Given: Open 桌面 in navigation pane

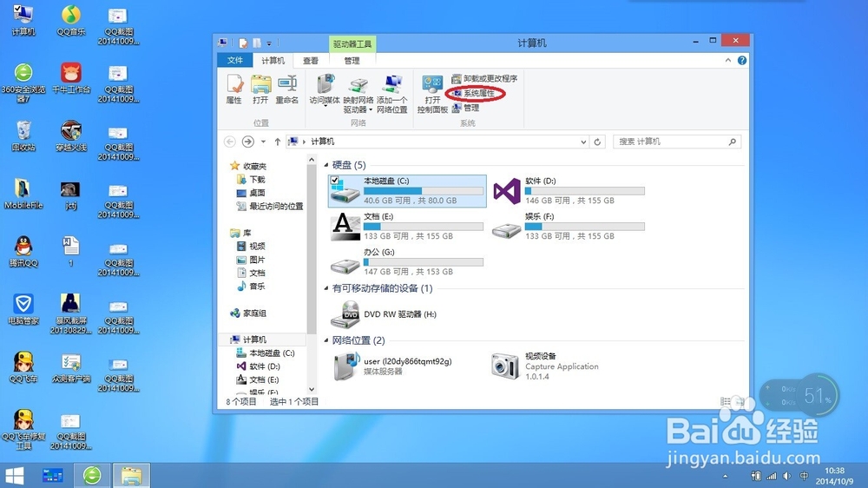Looking at the screenshot, I should (x=251, y=193).
